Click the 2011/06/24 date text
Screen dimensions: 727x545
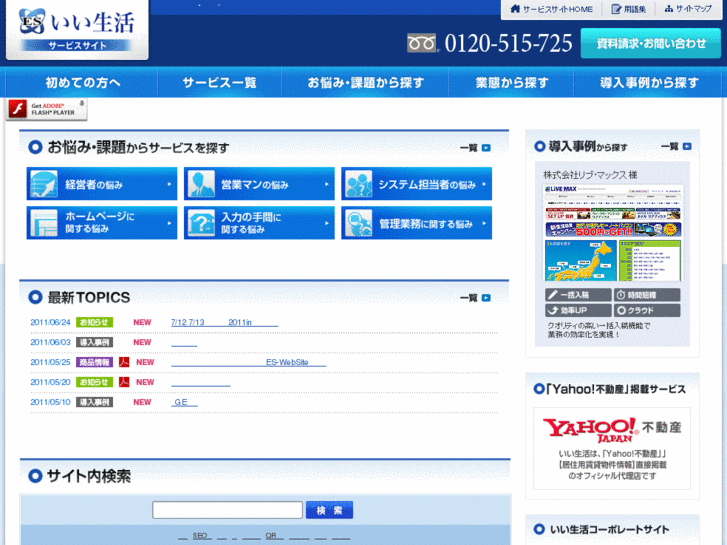(50, 322)
